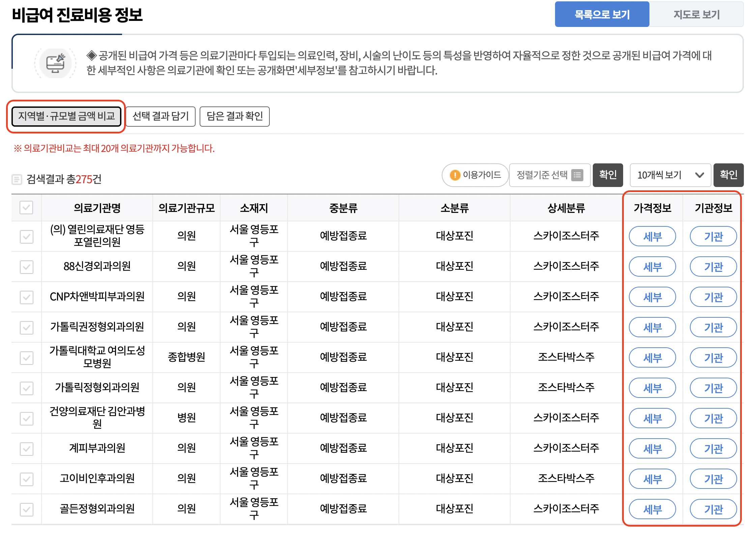Click the 담은 결과 확인 button
Viewport: 756px width, 537px height.
click(235, 116)
